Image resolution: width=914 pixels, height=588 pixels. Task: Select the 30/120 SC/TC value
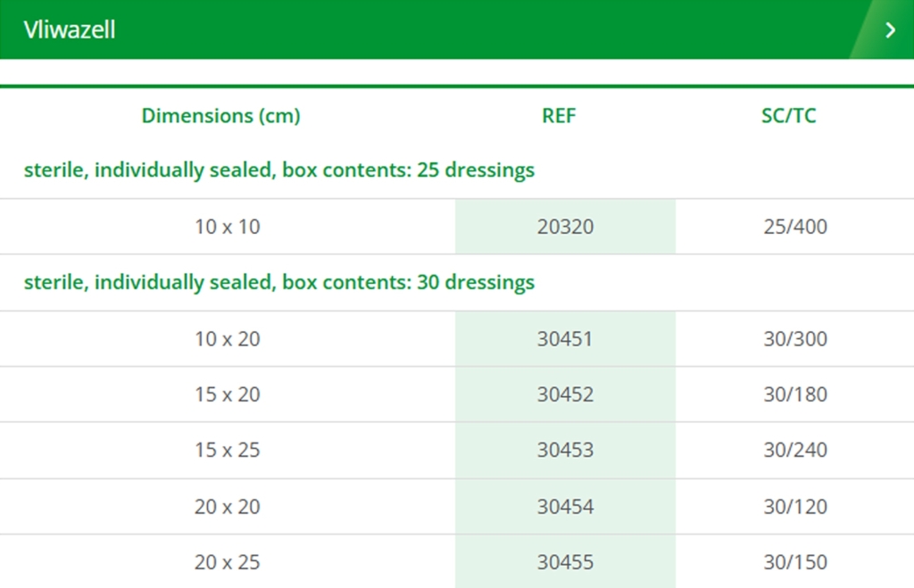coord(795,507)
